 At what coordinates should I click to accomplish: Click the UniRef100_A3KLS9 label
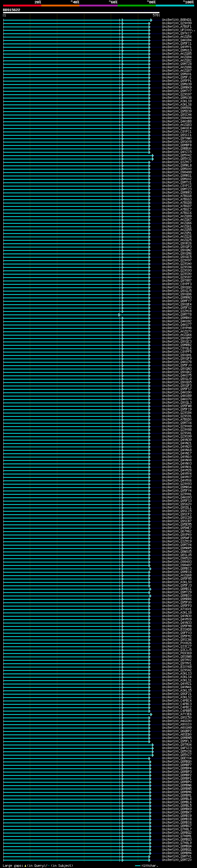pos(176,101)
